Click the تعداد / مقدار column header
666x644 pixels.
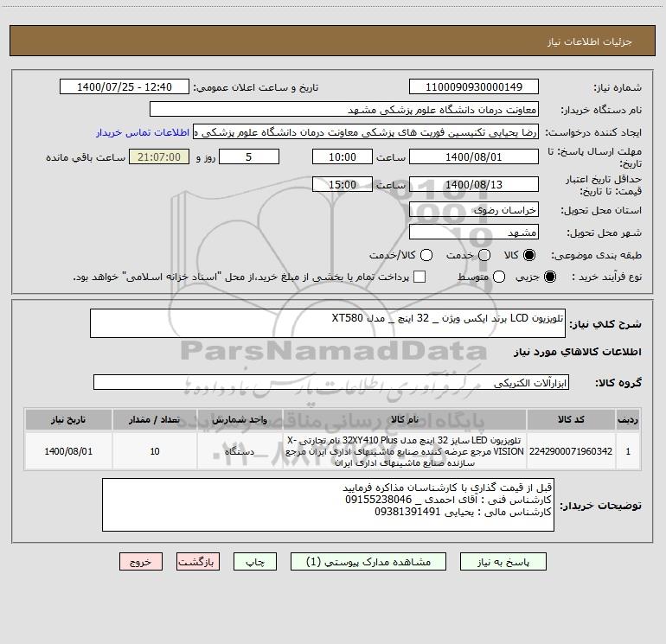155,419
